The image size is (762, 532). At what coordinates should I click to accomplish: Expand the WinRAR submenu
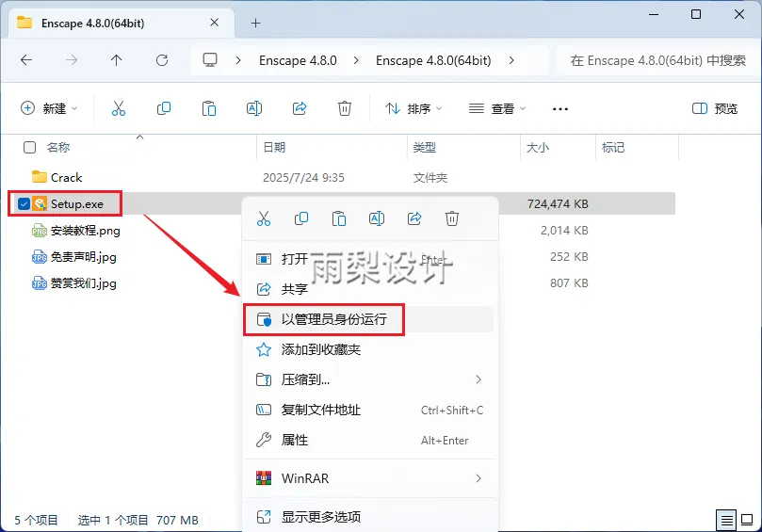(478, 478)
